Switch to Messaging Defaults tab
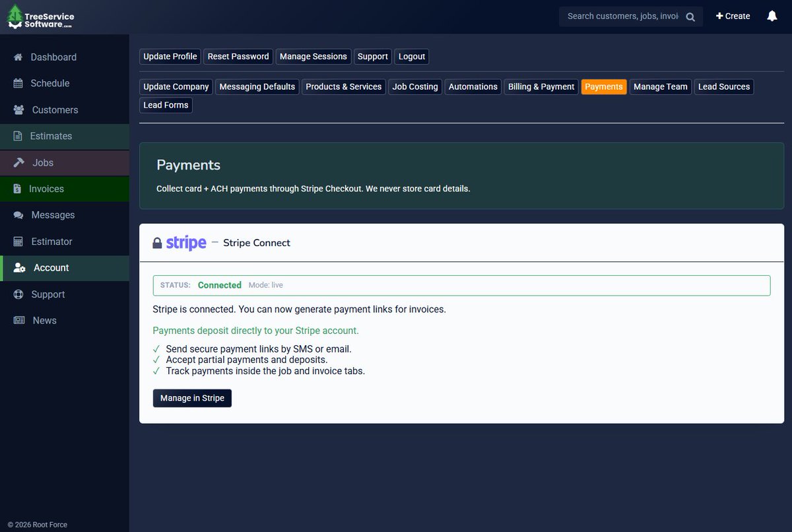 pos(257,87)
